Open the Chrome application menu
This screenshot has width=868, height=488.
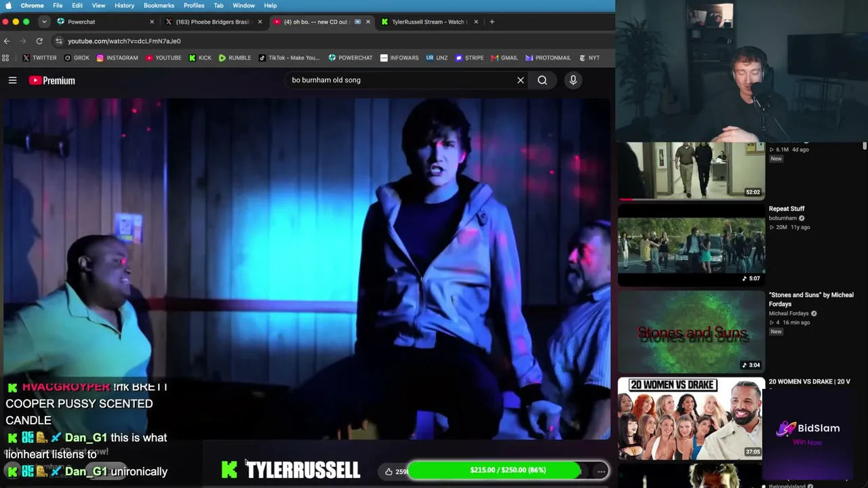click(33, 5)
